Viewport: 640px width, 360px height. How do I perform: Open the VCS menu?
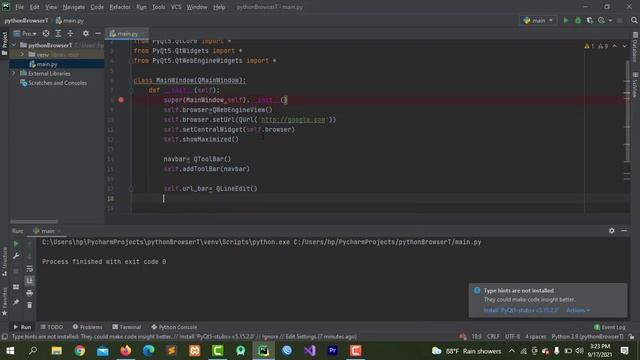(176, 7)
